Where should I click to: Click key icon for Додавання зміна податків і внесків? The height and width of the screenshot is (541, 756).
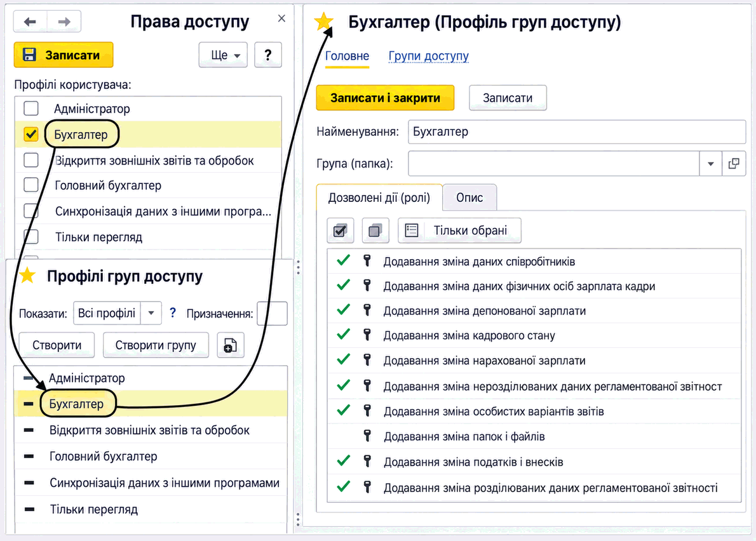click(x=367, y=462)
